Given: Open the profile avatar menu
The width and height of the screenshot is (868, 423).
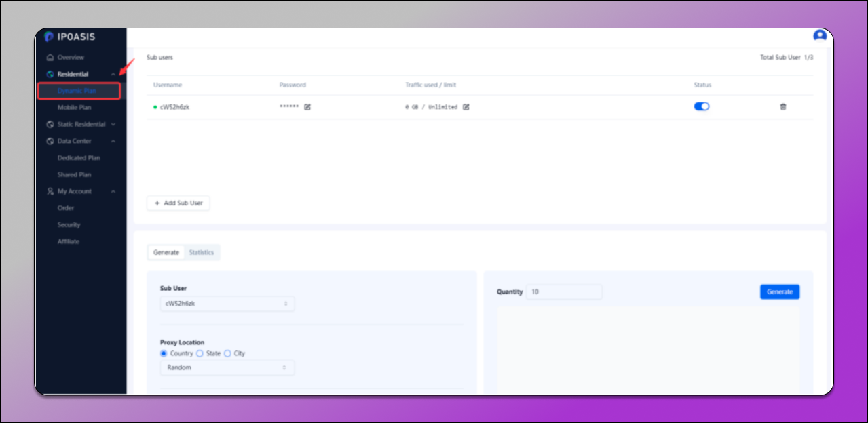Looking at the screenshot, I should point(820,35).
